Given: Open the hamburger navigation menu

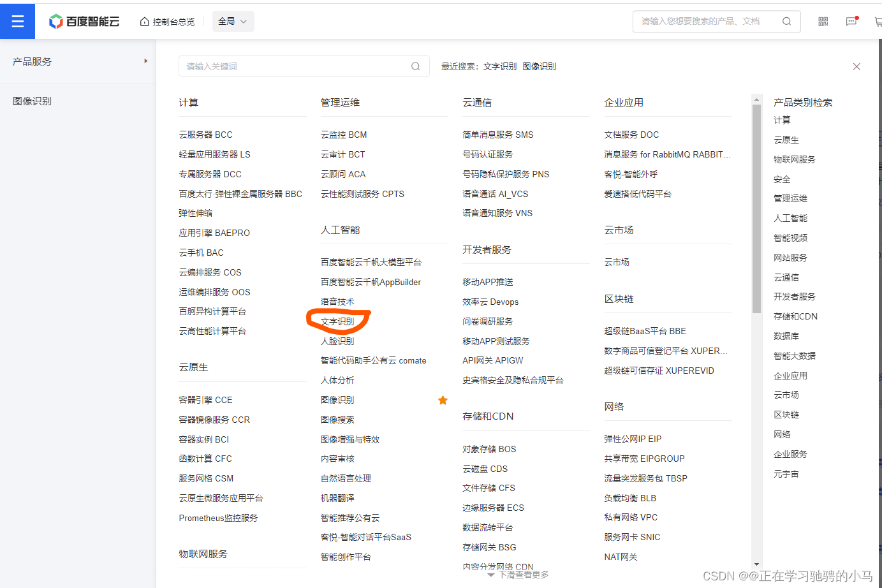Looking at the screenshot, I should [17, 21].
